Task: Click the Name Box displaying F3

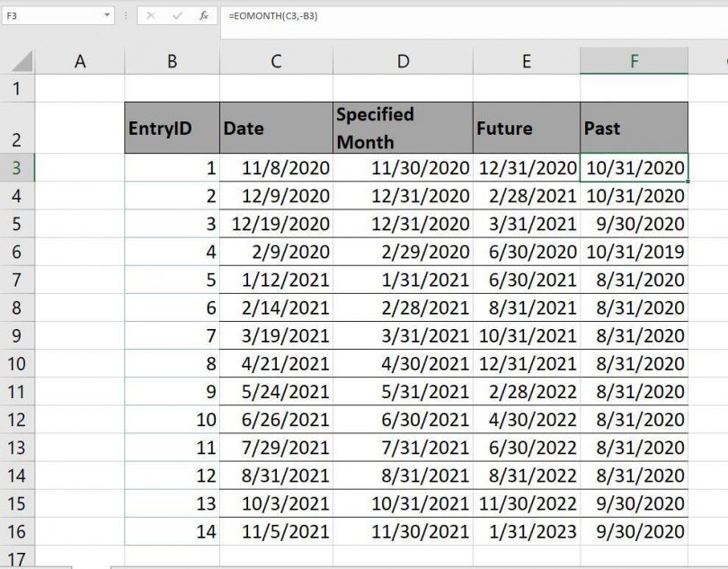Action: point(49,15)
